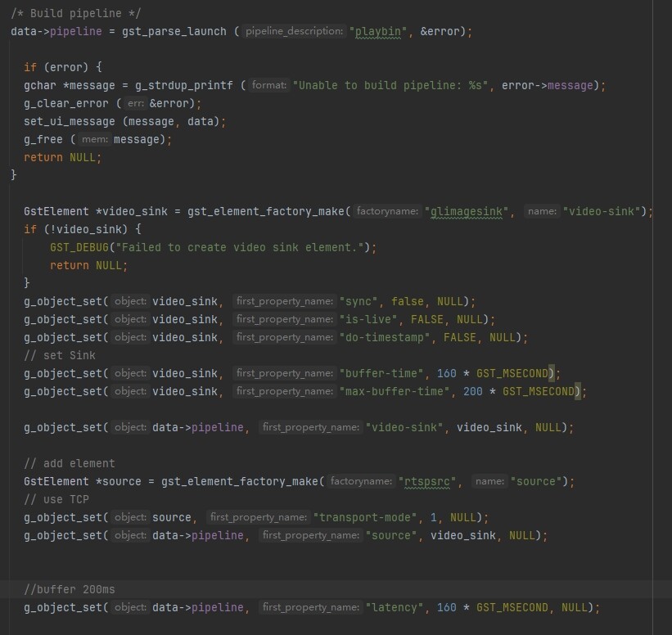Viewport: 672px width, 635px height.
Task: Place cursor on g_clear_error call
Action: [66, 103]
